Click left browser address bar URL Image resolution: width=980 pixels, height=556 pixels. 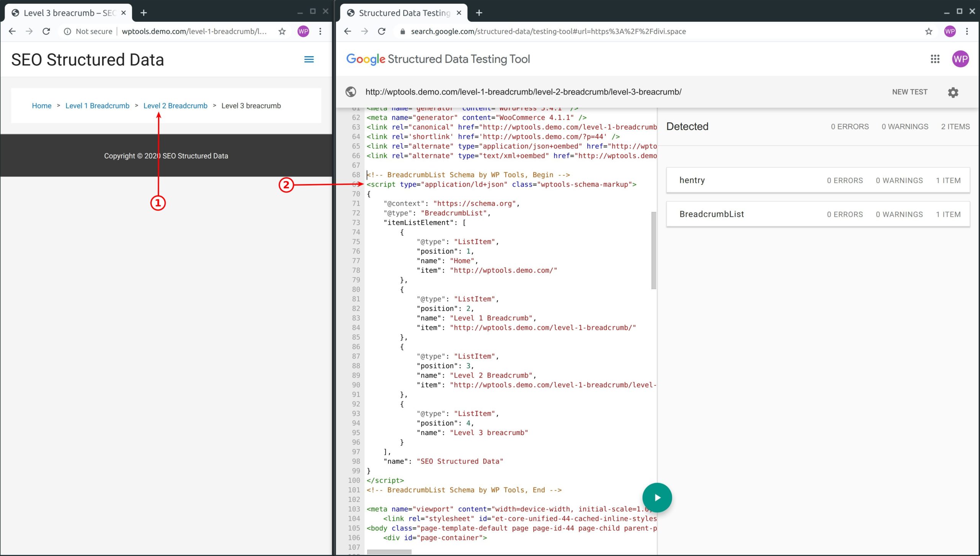tap(194, 31)
